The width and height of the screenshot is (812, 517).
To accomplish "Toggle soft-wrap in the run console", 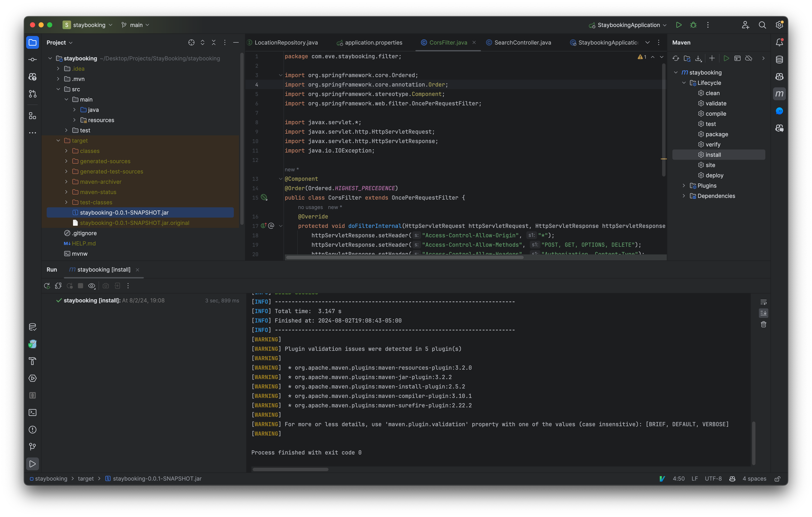I will pyautogui.click(x=764, y=302).
